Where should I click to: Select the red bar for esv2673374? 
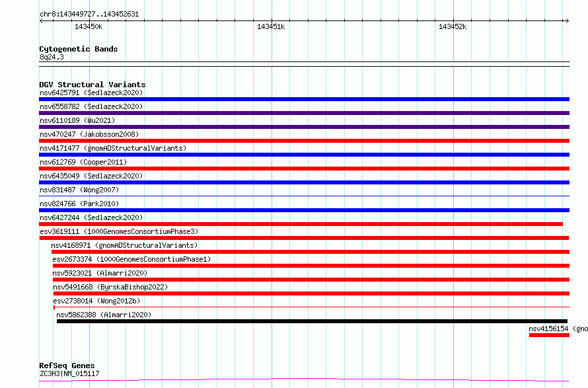click(x=311, y=266)
